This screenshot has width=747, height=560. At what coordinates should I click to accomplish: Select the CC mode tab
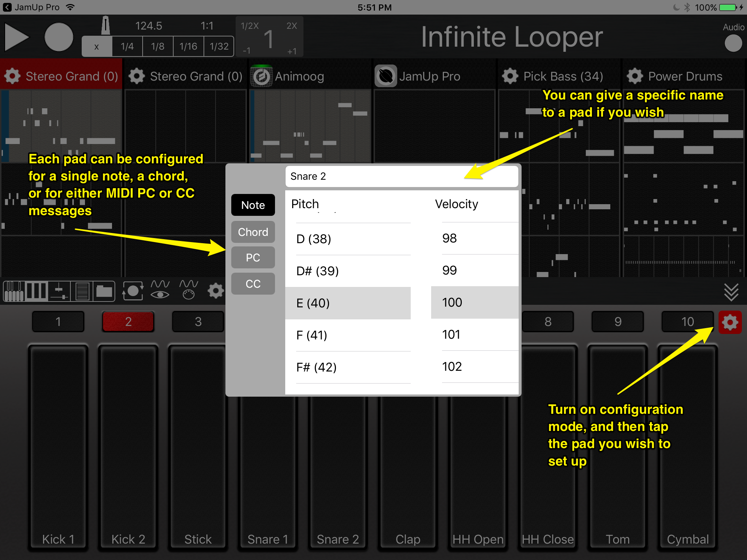point(253,284)
